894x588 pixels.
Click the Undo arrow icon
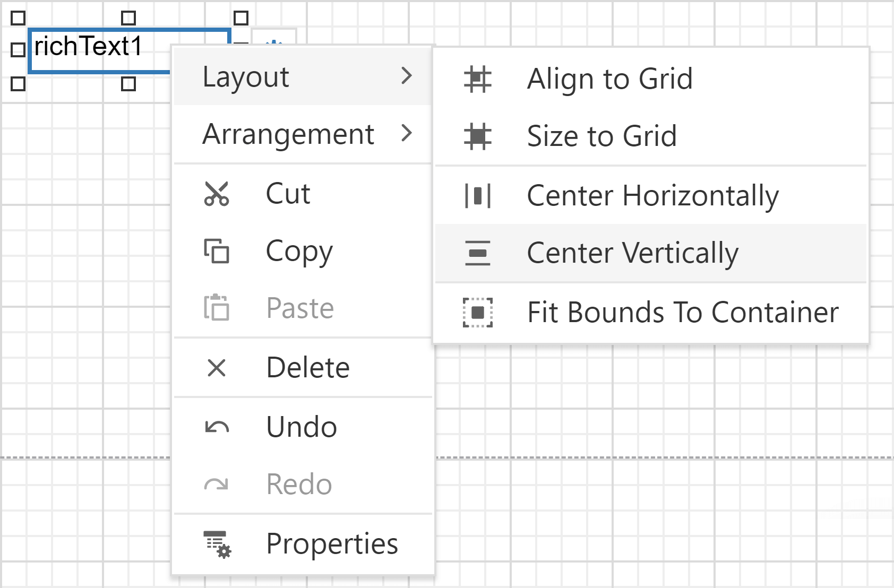pyautogui.click(x=217, y=426)
